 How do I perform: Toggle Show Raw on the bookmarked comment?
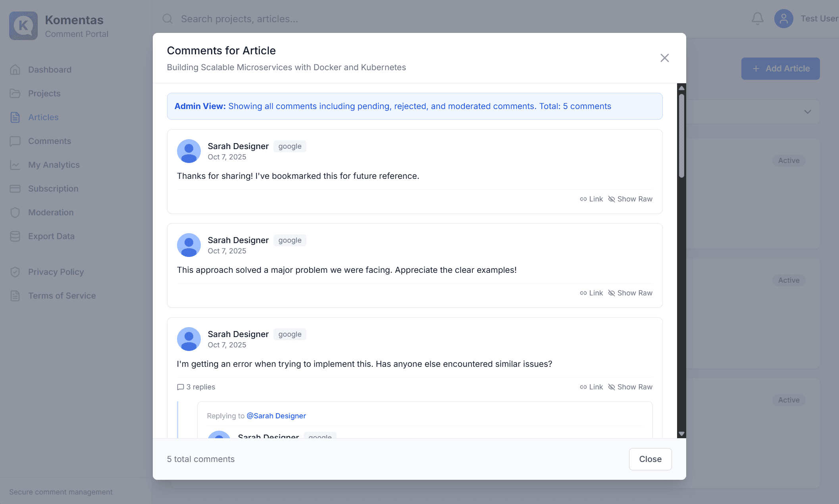630,199
